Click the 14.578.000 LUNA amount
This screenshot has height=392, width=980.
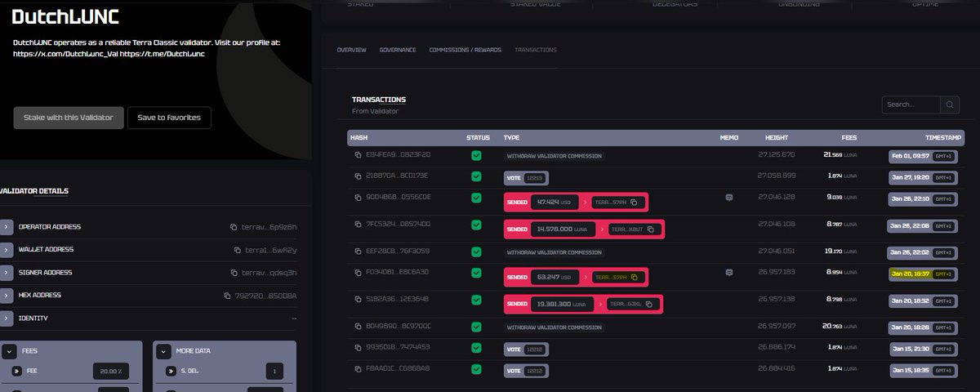coord(563,229)
